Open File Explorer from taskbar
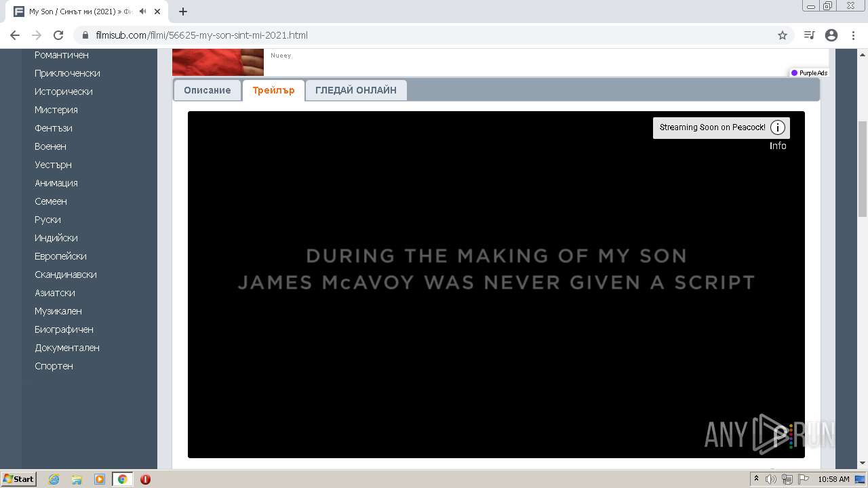Image resolution: width=868 pixels, height=488 pixels. [77, 479]
